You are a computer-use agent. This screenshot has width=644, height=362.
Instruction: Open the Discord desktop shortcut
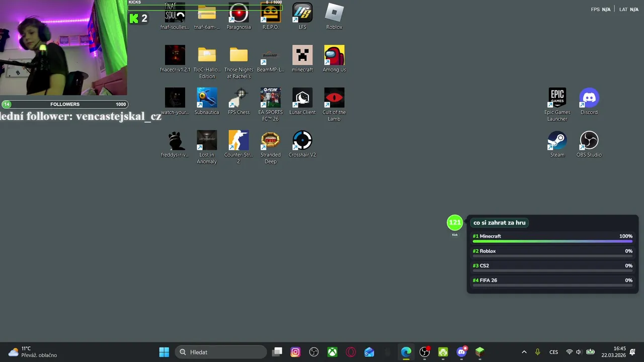click(x=589, y=101)
